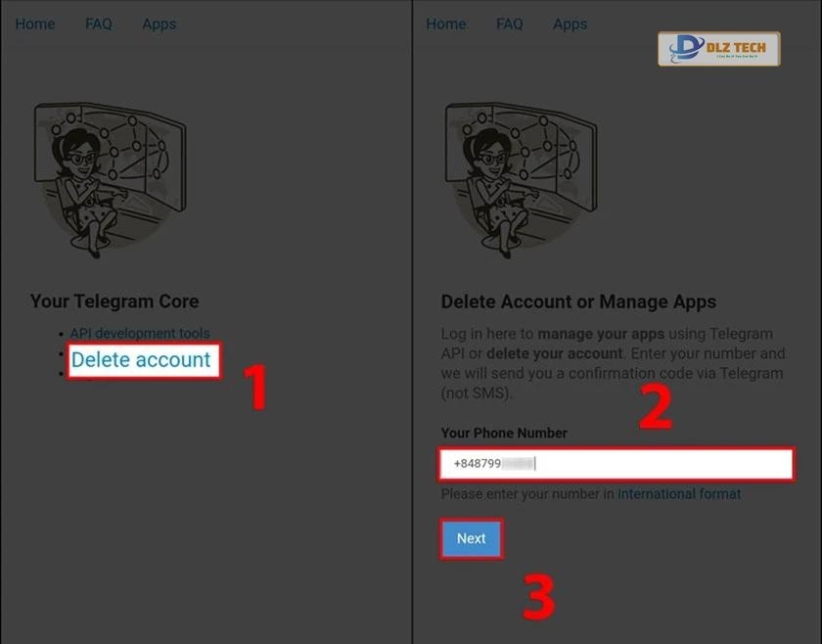
Task: Open Home in the left screen's navigation
Action: (35, 24)
